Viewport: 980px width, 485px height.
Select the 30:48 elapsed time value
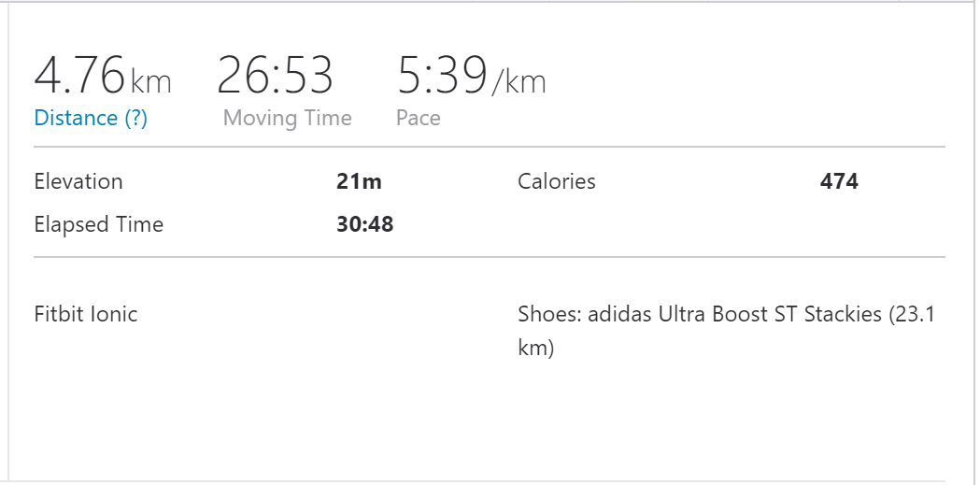coord(364,224)
